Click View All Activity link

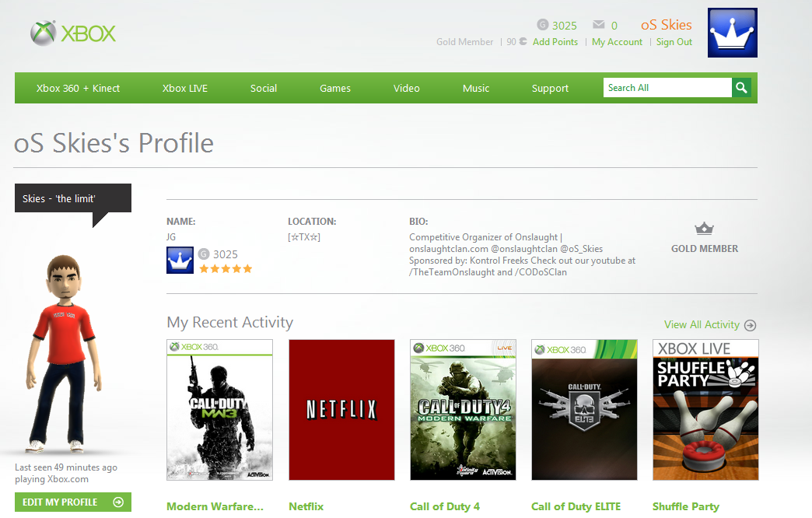pyautogui.click(x=702, y=325)
